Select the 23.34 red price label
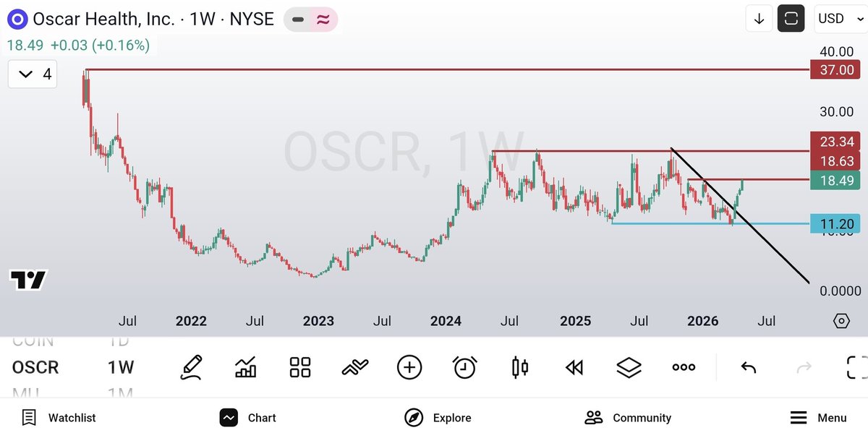This screenshot has height=438, width=868. [835, 142]
